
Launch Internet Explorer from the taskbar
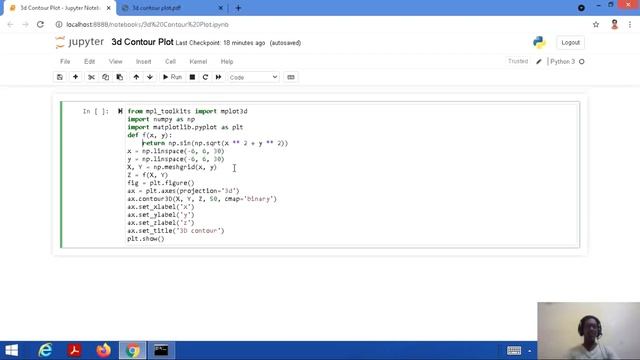click(45, 350)
